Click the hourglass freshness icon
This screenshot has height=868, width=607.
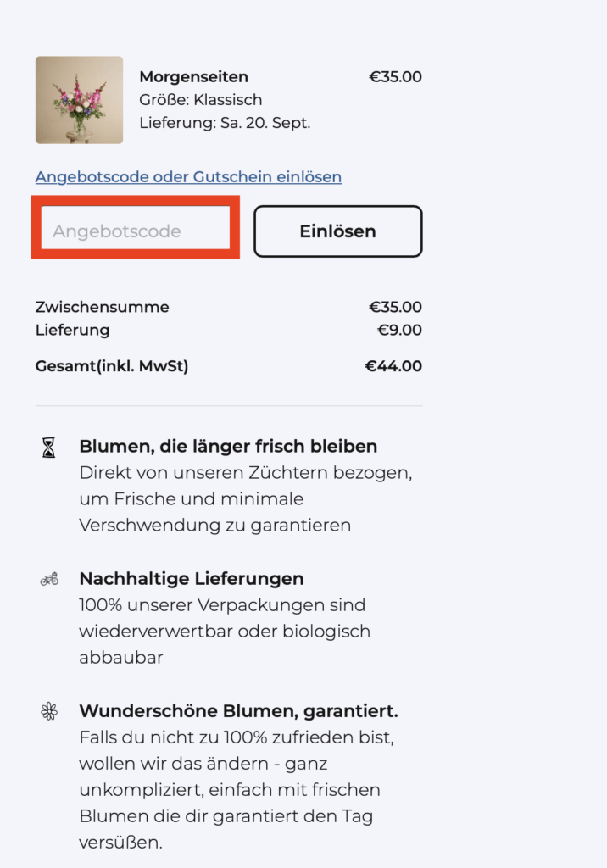click(49, 448)
